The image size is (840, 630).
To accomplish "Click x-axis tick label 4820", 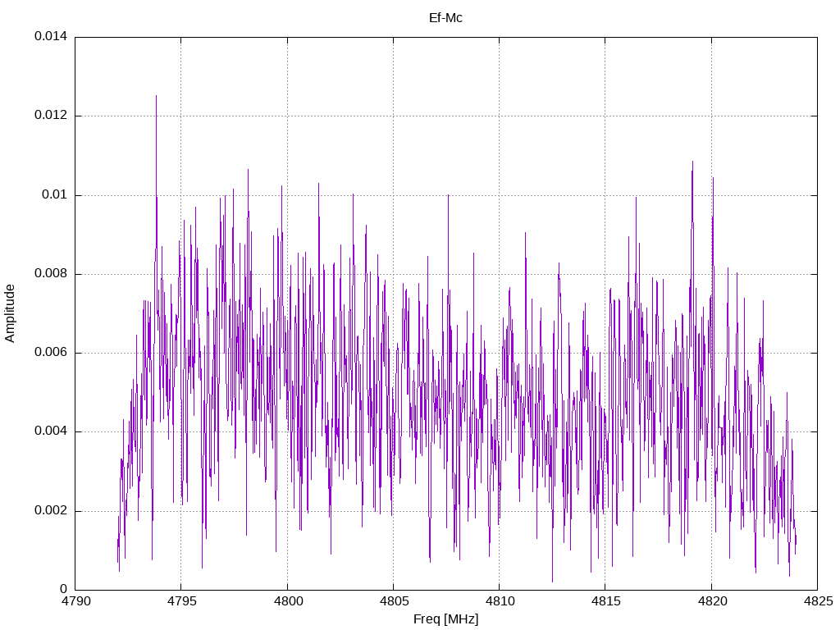I will (x=712, y=601).
